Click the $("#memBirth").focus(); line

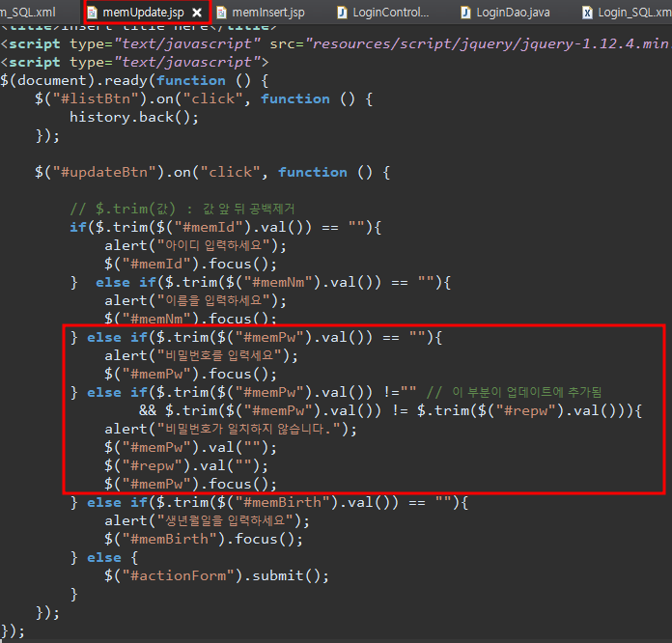[x=204, y=539]
